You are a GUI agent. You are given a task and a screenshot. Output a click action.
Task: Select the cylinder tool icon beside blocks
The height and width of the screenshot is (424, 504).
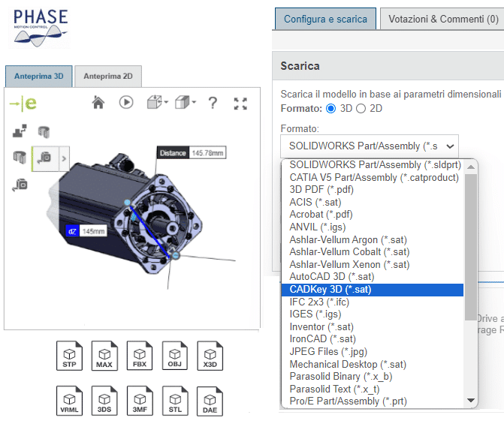click(44, 132)
